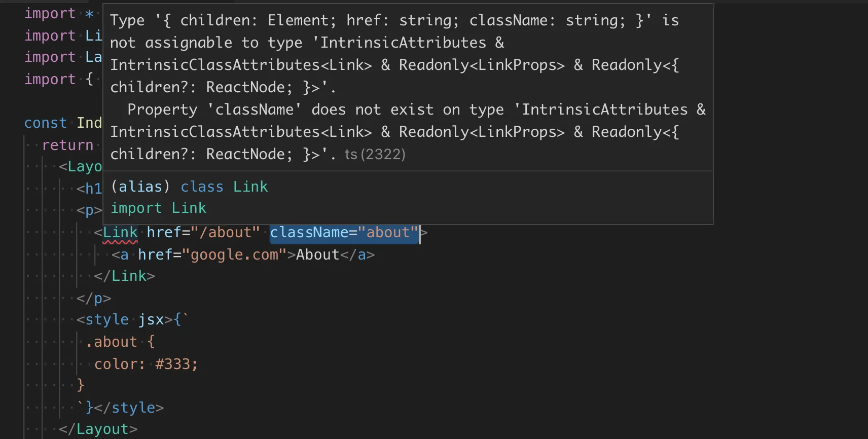This screenshot has height=439, width=868.
Task: Click the href="/about" attribute on Link
Action: tap(203, 233)
